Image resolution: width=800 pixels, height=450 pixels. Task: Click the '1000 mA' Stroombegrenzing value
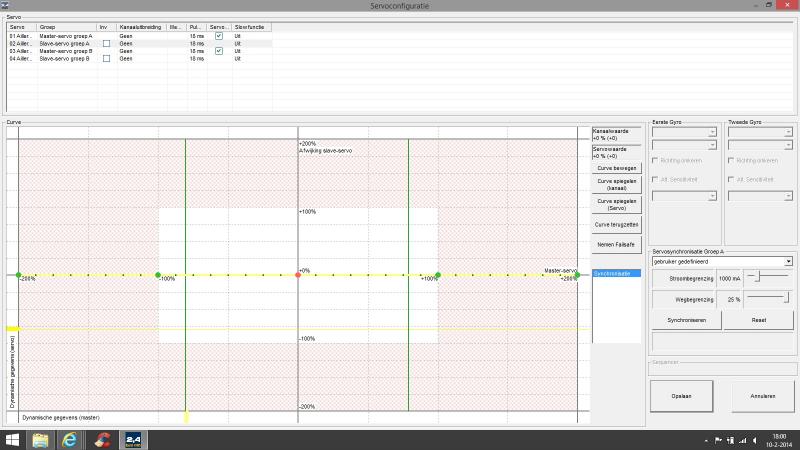(x=729, y=279)
